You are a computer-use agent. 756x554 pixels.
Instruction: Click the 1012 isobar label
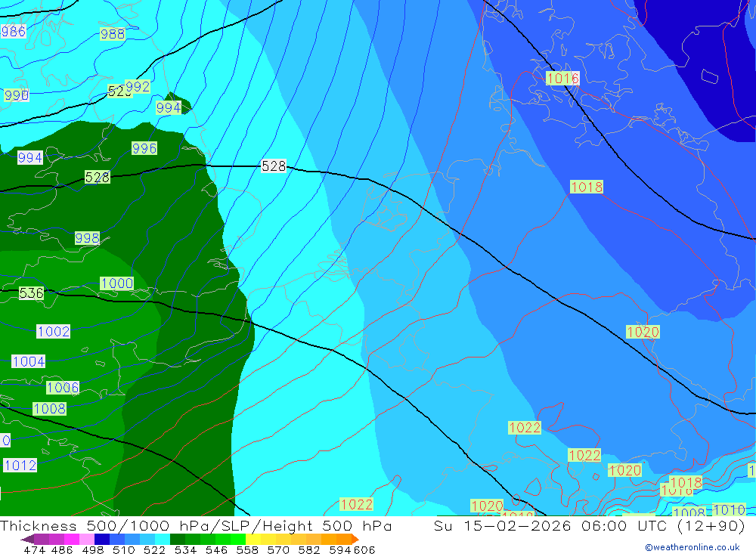pyautogui.click(x=20, y=466)
